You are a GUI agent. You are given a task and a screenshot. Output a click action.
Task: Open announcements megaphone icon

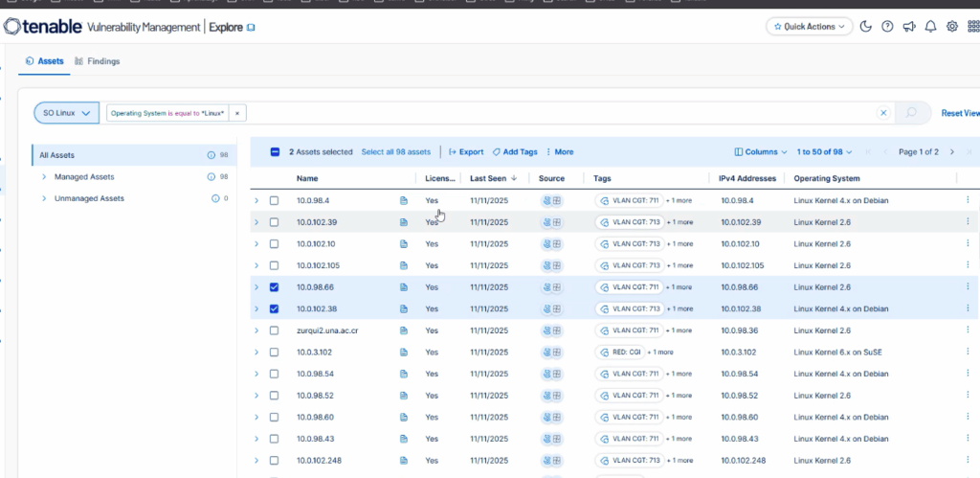click(909, 27)
